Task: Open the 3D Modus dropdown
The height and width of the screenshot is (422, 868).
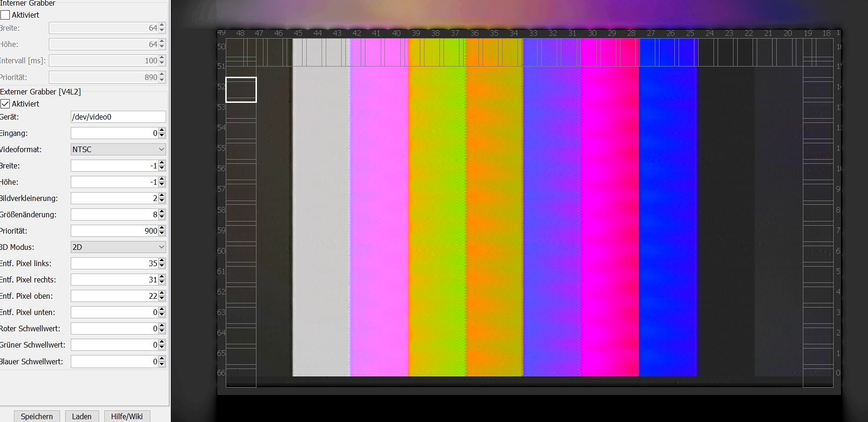Action: click(x=118, y=247)
